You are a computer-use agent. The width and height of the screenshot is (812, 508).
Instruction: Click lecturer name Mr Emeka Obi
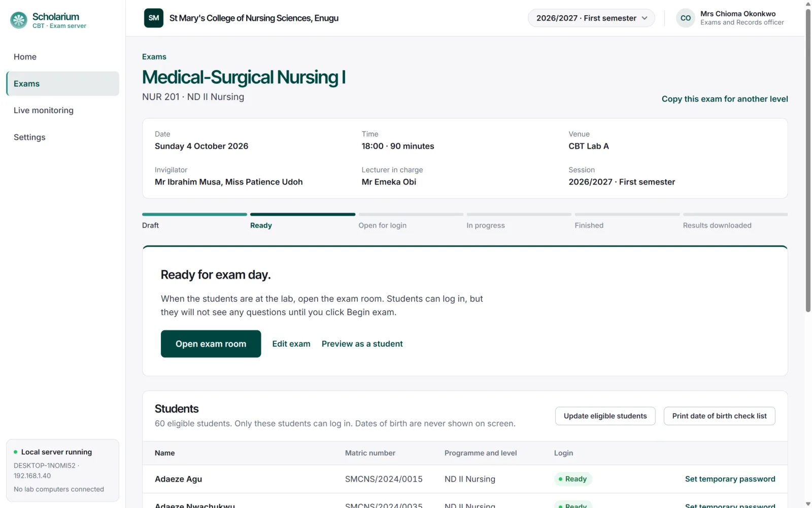pyautogui.click(x=389, y=182)
